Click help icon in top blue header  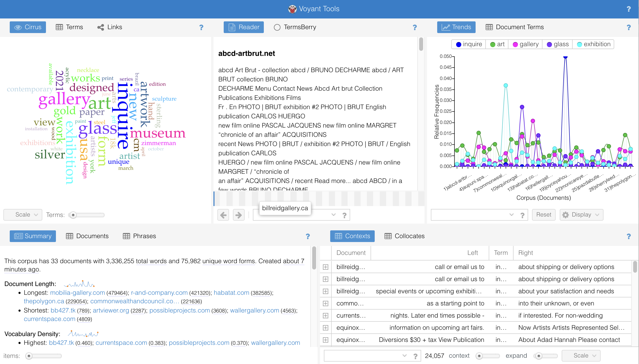[629, 9]
